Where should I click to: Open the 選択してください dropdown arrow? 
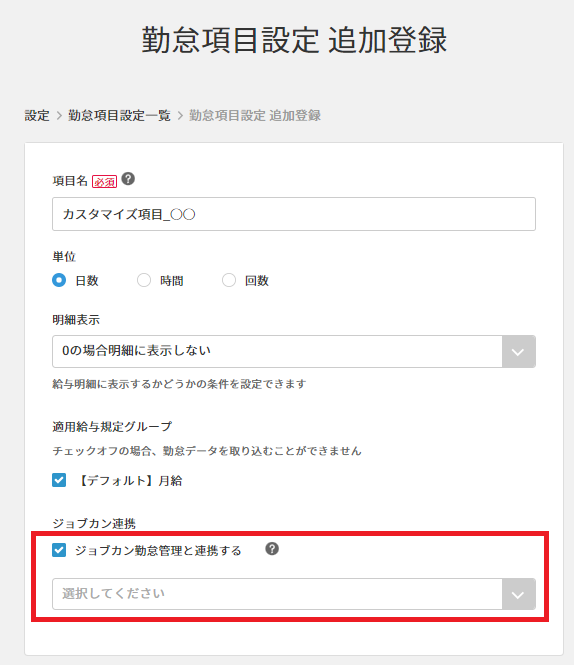pos(518,594)
